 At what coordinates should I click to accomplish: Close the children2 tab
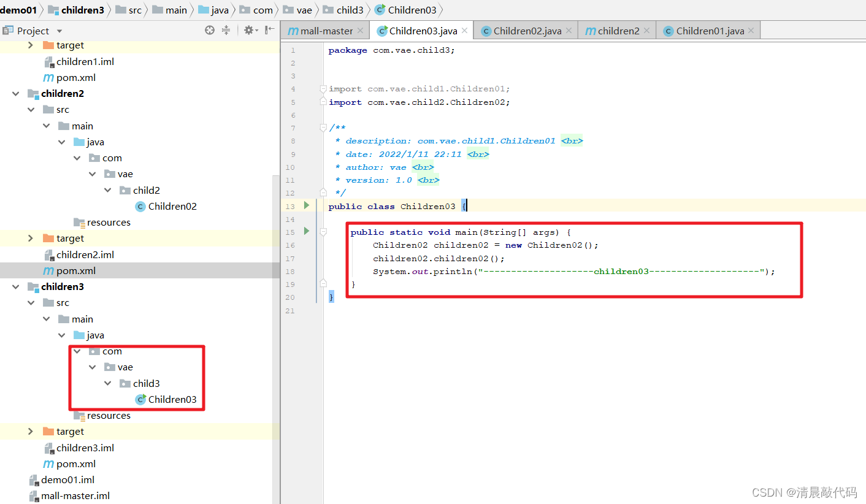pos(646,30)
